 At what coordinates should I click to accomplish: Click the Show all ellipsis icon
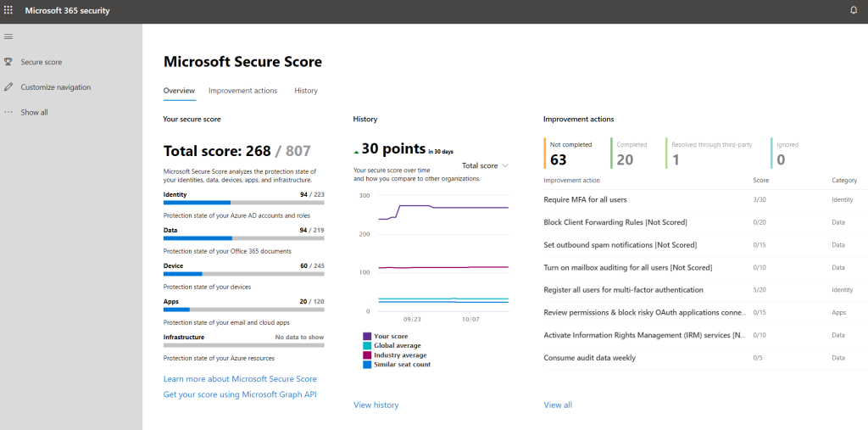[x=8, y=112]
